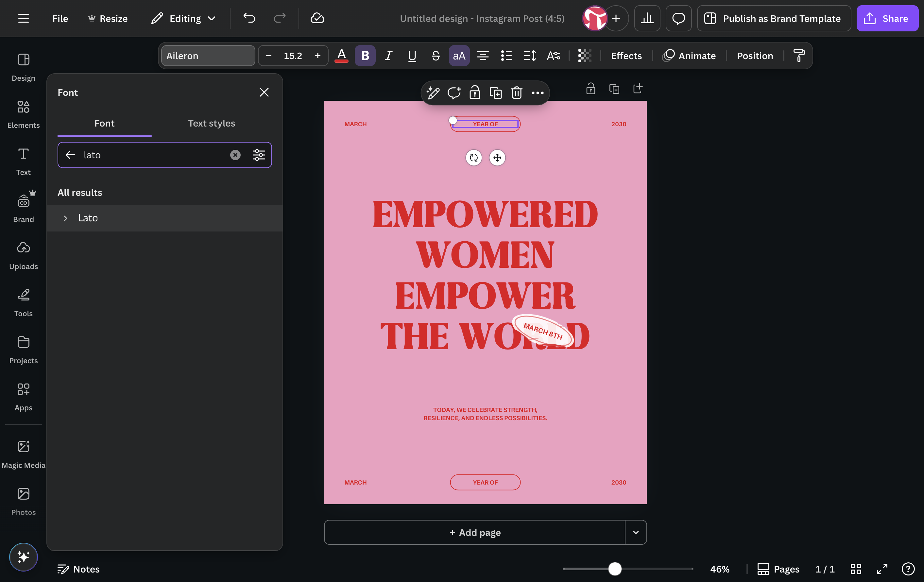Screen dimensions: 924x582
Task: Open the Editing mode dropdown
Action: click(x=184, y=18)
